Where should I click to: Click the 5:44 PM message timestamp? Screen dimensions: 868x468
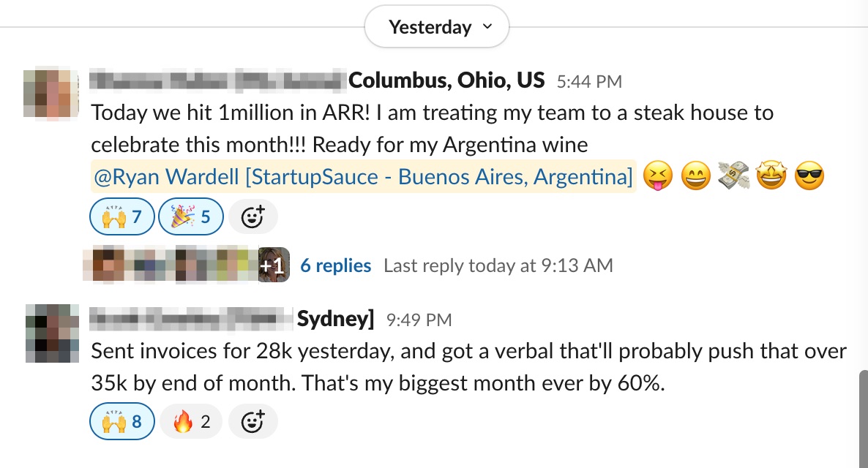tap(589, 81)
